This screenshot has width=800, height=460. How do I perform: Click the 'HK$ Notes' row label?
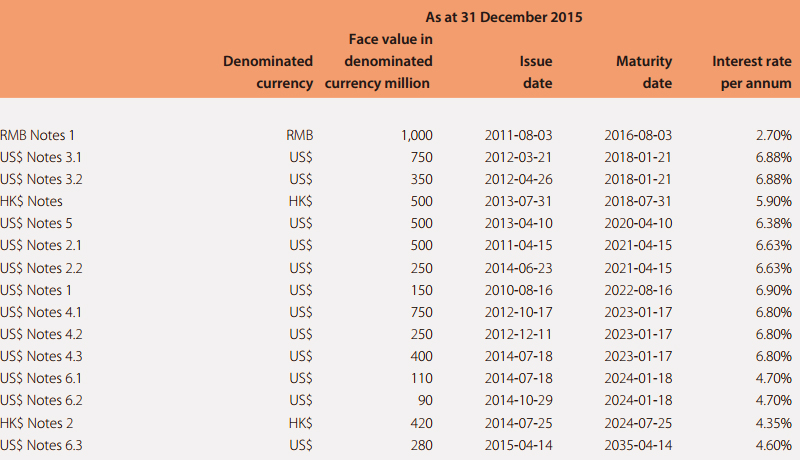click(31, 201)
